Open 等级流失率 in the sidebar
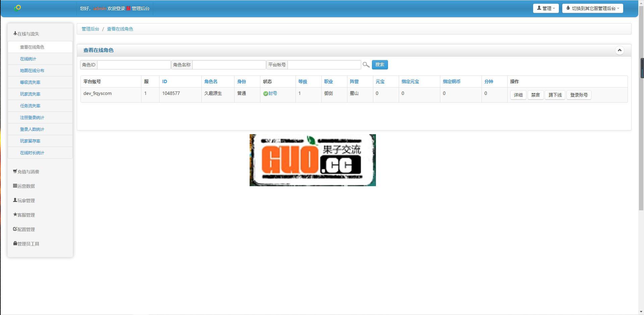Image resolution: width=644 pixels, height=315 pixels. coord(40,82)
